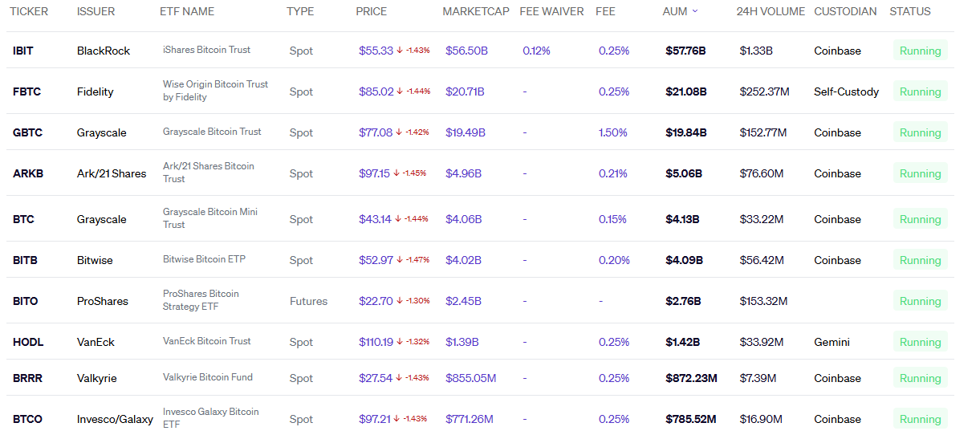
Task: Click the AUM column sort arrow
Action: click(694, 11)
